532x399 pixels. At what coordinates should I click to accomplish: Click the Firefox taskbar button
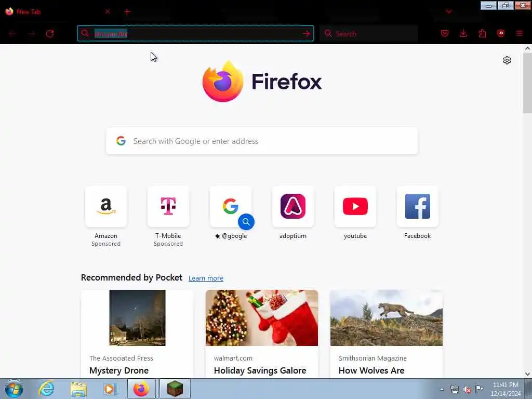(x=141, y=389)
